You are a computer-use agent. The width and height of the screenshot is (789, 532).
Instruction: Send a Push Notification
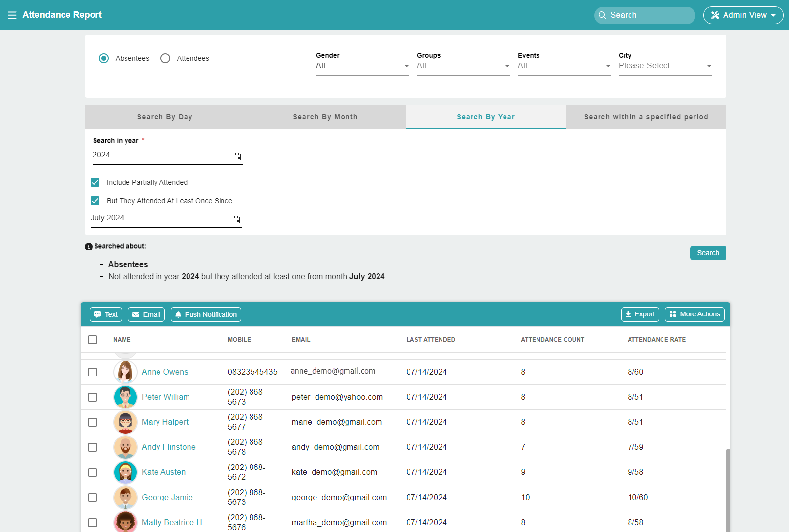click(206, 314)
